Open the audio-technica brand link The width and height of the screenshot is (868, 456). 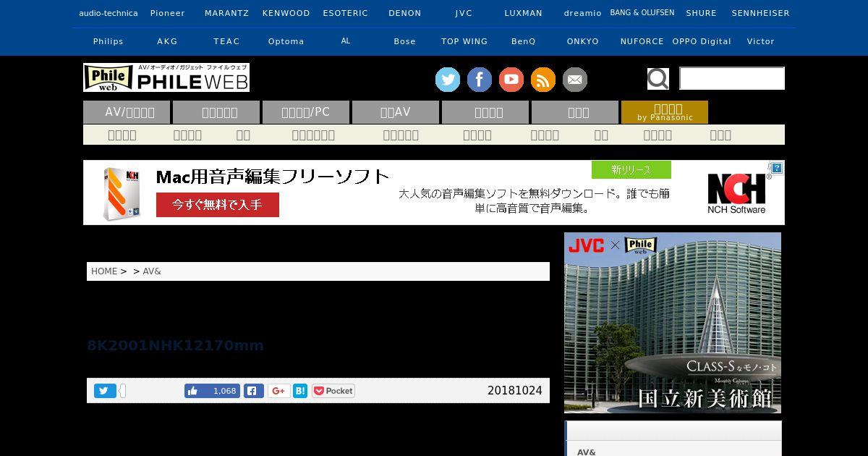pyautogui.click(x=109, y=13)
